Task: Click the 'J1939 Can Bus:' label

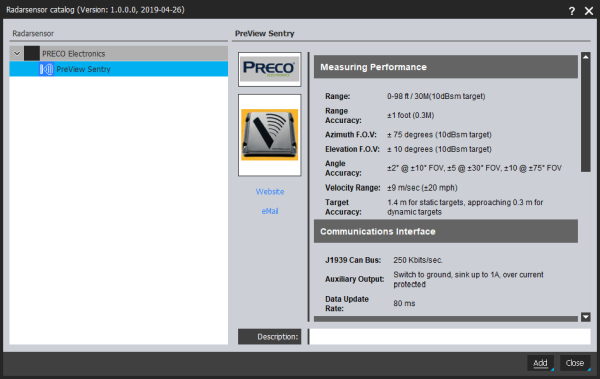Action: point(353,260)
